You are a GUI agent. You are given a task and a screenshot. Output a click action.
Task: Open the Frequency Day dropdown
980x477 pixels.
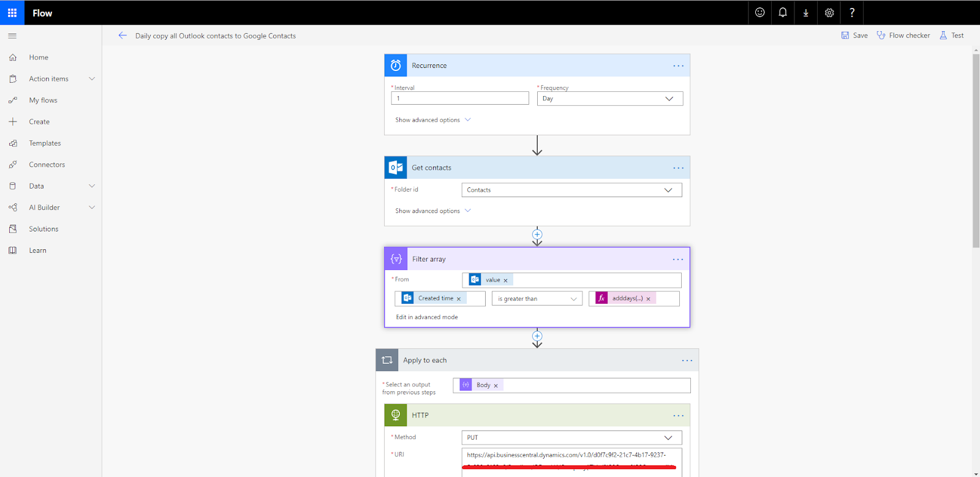pos(610,99)
